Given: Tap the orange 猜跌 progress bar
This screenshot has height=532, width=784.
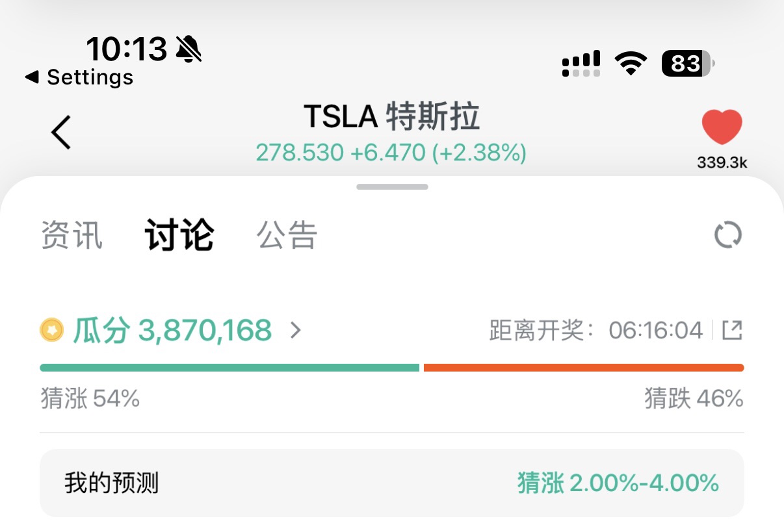Looking at the screenshot, I should pos(584,368).
